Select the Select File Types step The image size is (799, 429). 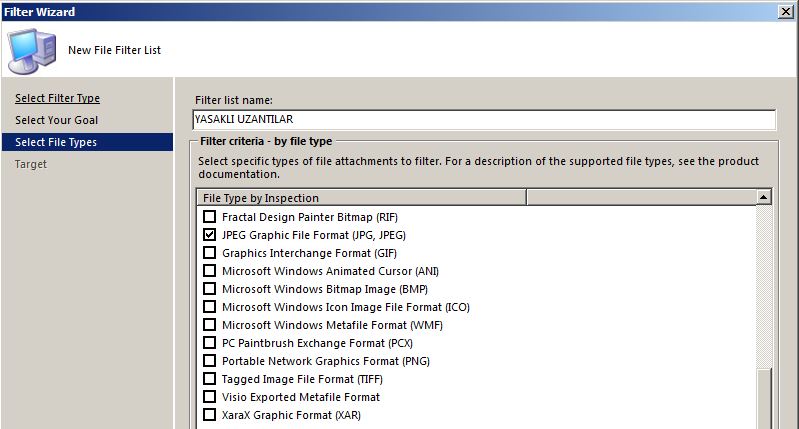pos(56,142)
